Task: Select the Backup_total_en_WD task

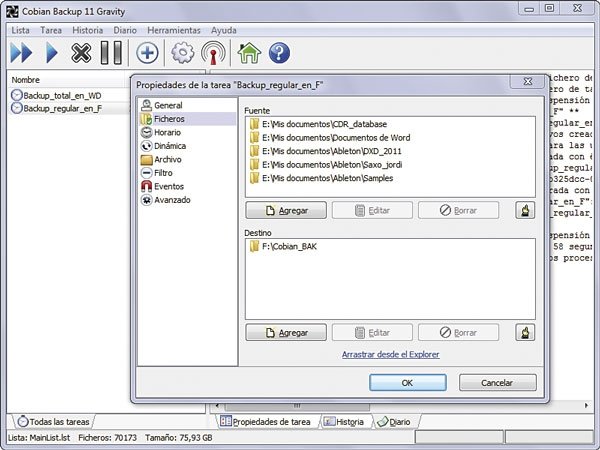Action: [56, 95]
